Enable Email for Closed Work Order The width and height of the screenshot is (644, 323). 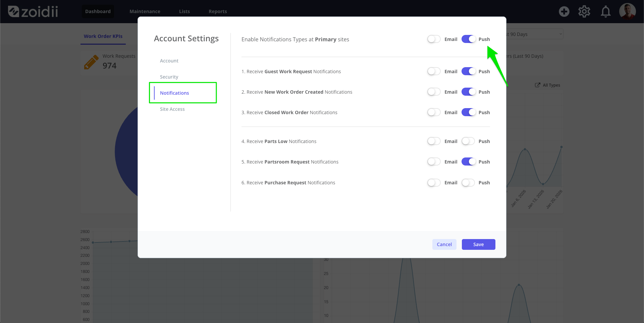point(434,112)
